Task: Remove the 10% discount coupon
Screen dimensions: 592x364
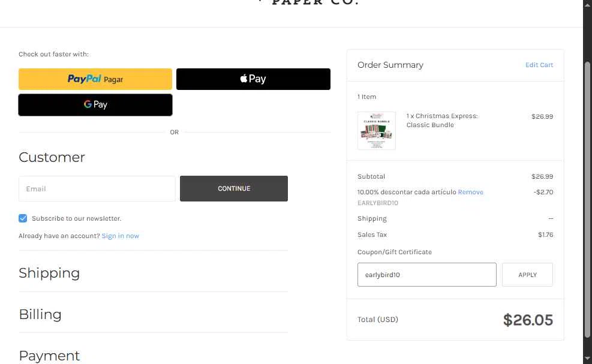Action: [470, 192]
